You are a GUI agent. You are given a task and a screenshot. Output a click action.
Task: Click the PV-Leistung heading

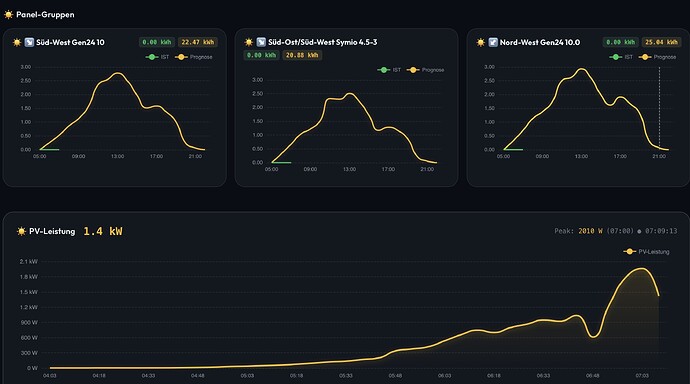(x=52, y=231)
